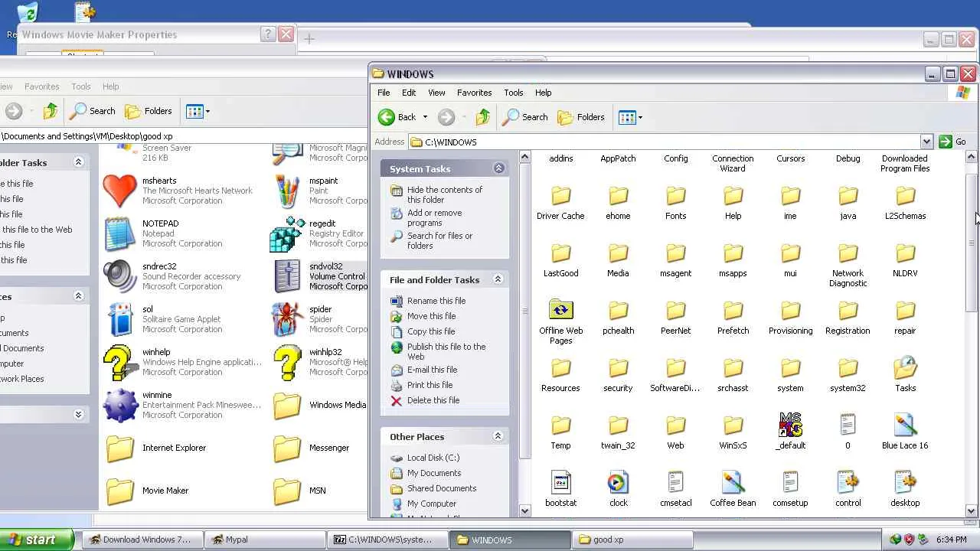980x551 pixels.
Task: Select the Coffee Bean bitmap file
Action: [x=733, y=483]
